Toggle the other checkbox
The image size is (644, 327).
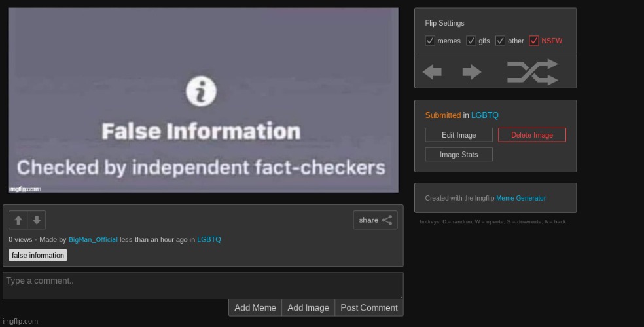tap(500, 41)
